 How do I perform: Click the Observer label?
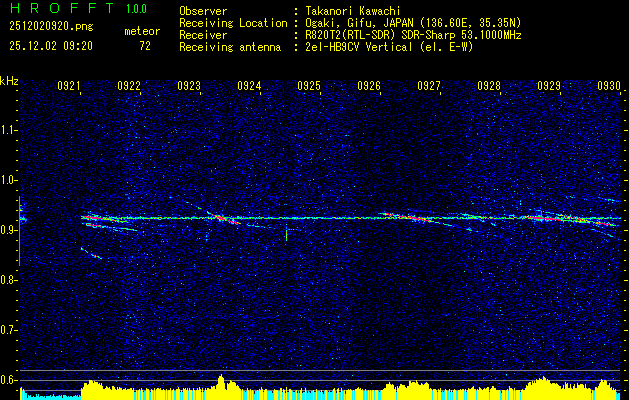(203, 11)
